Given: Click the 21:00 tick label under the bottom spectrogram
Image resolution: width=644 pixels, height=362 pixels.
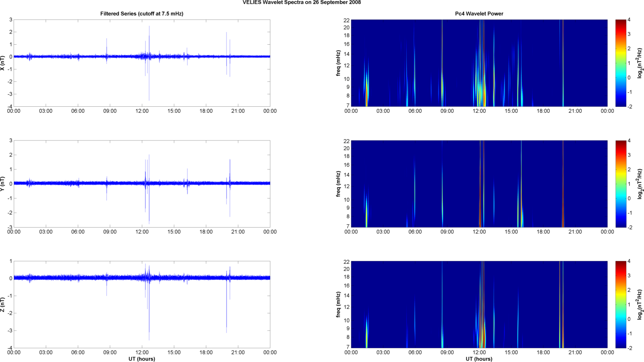Looking at the screenshot, I should [x=575, y=352].
